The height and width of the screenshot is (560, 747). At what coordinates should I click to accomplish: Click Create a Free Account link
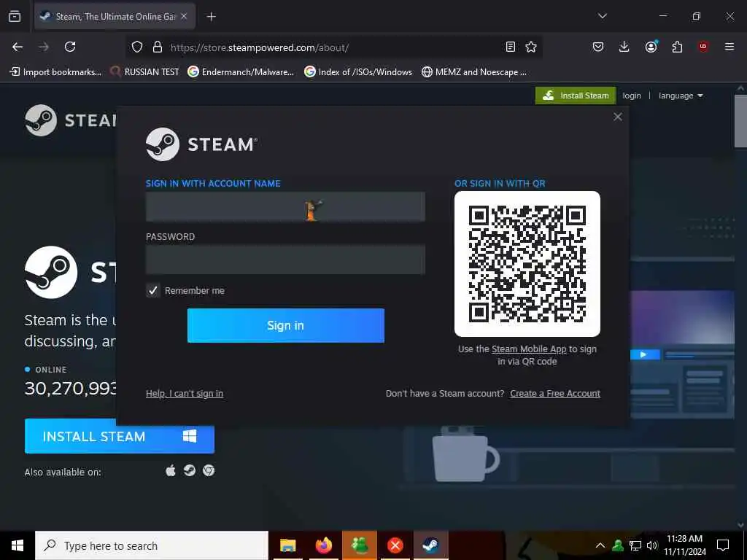[x=555, y=393]
